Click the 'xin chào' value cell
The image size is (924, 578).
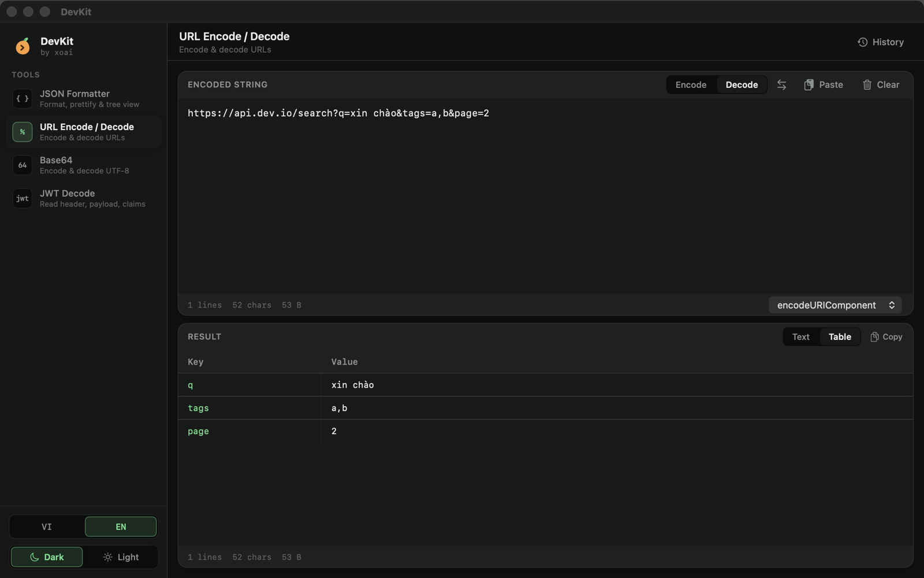coord(617,385)
